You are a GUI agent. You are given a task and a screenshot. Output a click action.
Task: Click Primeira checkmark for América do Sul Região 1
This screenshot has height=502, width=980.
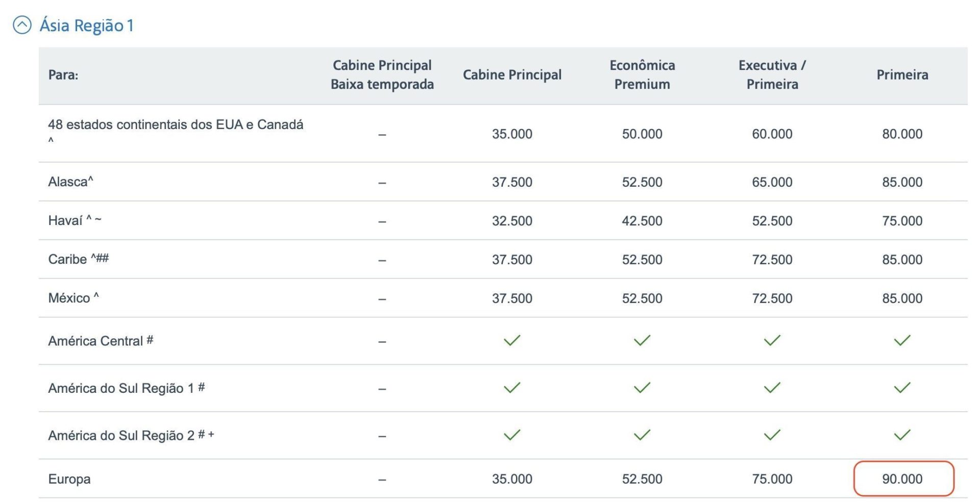click(x=902, y=388)
